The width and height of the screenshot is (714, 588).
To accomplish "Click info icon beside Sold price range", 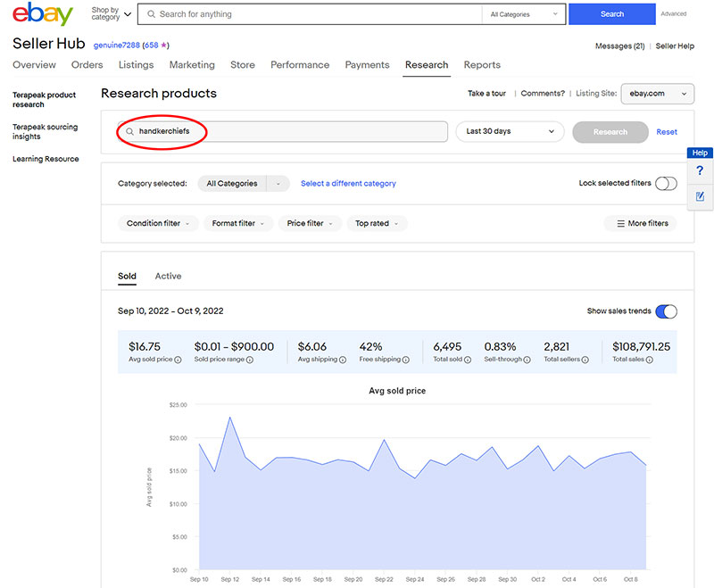I will coord(249,360).
